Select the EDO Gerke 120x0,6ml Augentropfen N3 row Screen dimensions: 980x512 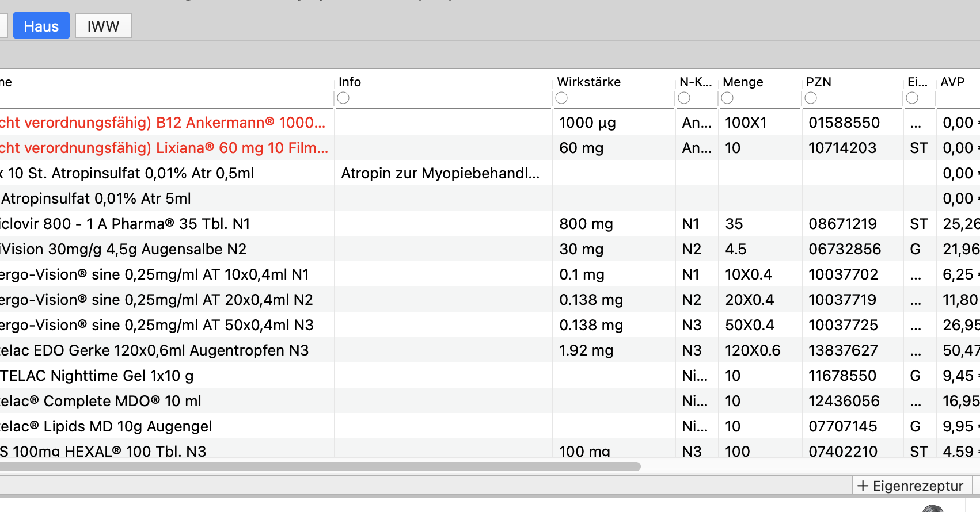490,350
